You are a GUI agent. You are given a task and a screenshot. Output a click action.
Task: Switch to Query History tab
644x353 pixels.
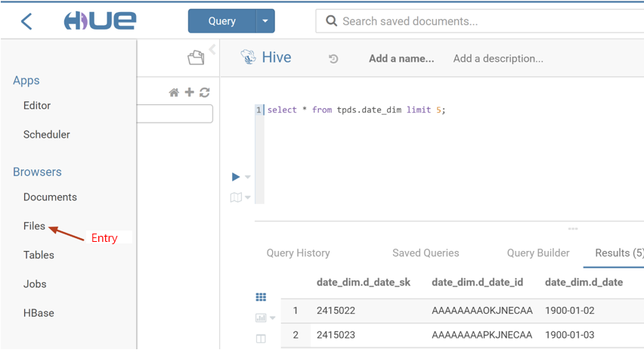298,253
